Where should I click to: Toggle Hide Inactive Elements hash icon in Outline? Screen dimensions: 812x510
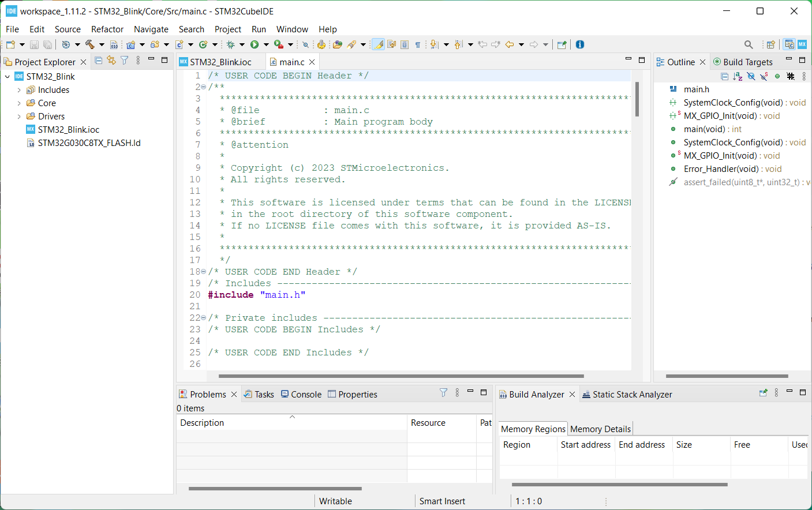[791, 76]
